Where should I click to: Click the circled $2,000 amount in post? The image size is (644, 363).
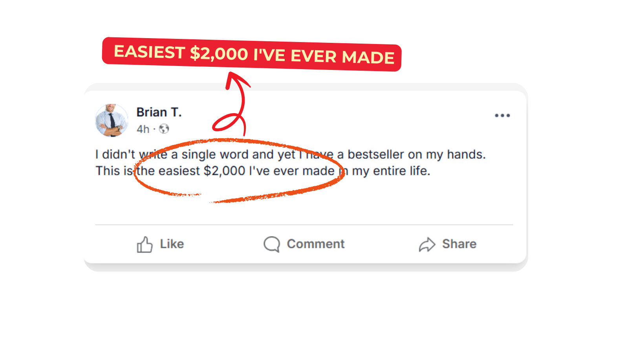tap(225, 171)
